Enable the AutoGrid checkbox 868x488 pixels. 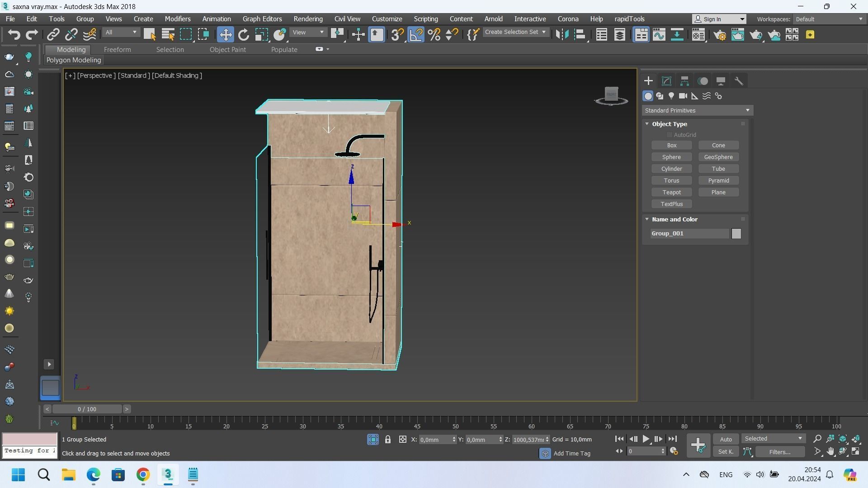669,135
